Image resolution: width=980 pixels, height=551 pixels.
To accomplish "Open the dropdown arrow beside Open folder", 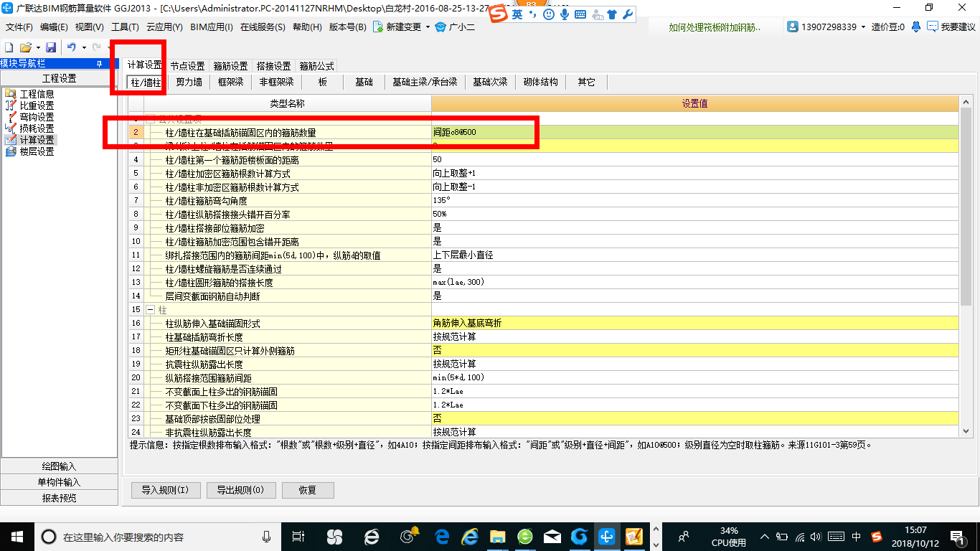I will point(37,47).
